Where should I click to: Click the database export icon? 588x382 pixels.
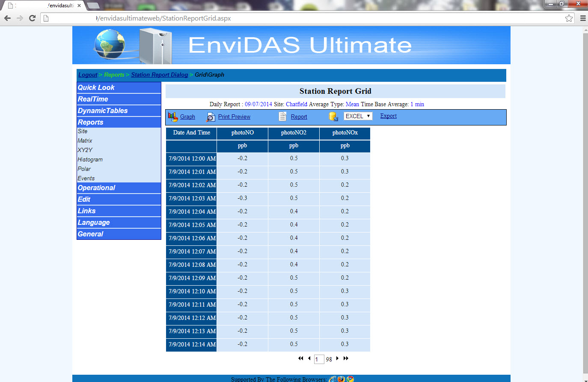333,116
